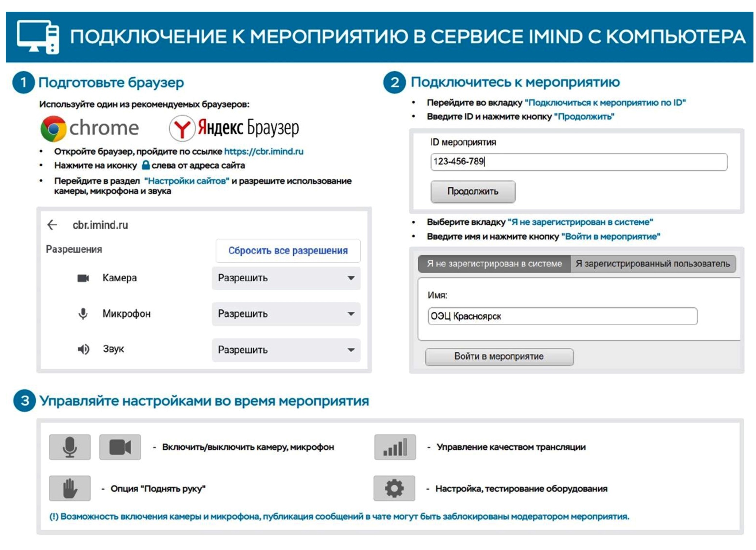
Task: Click the Имя input field
Action: pos(562,316)
